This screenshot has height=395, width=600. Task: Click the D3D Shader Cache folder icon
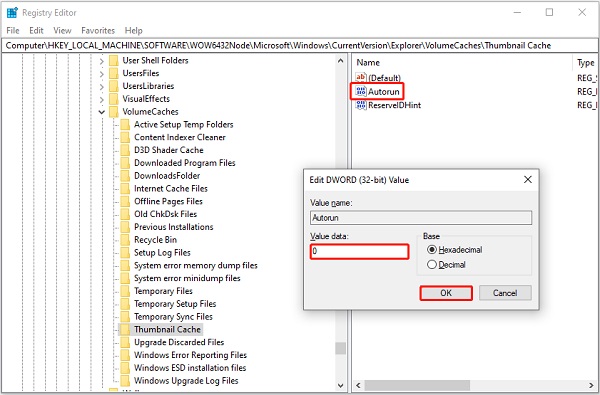(125, 150)
